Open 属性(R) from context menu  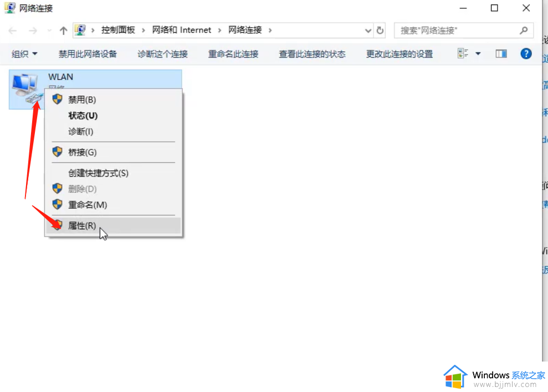click(x=113, y=226)
